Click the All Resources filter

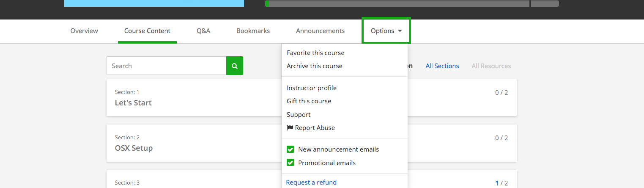[x=491, y=66]
